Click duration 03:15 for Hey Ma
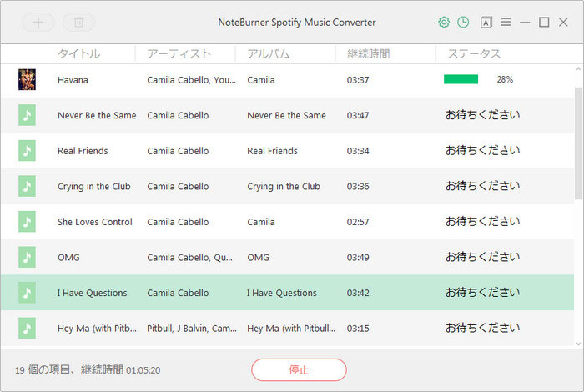The height and width of the screenshot is (392, 584). coord(358,329)
